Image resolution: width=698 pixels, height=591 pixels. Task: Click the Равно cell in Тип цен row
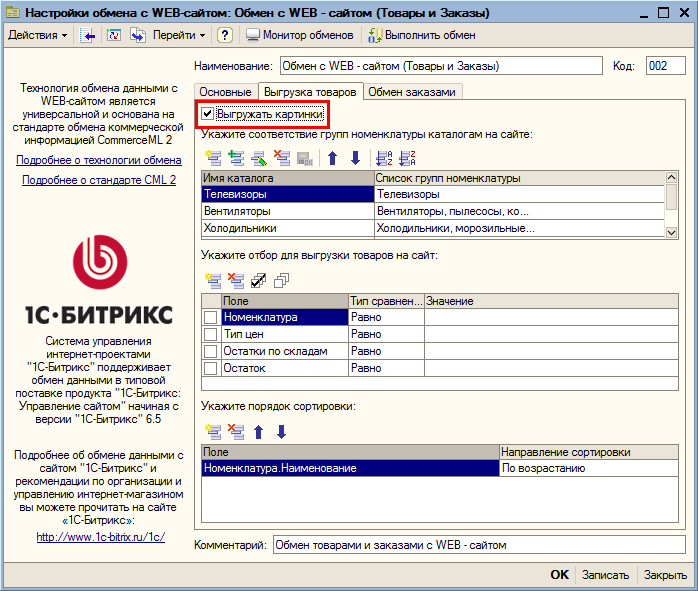[386, 334]
